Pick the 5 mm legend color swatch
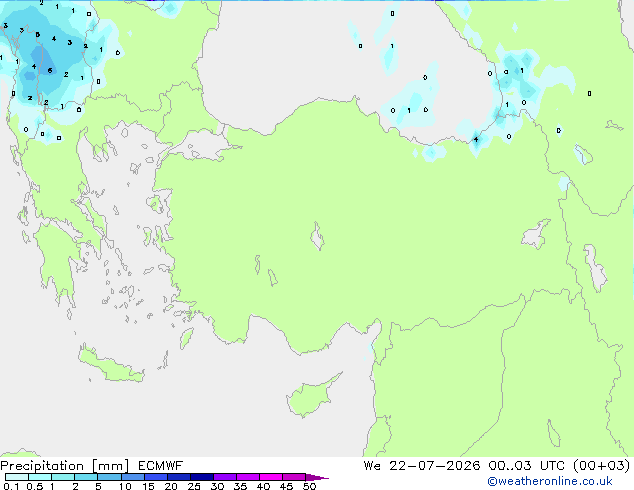The height and width of the screenshot is (490, 634). (x=109, y=477)
